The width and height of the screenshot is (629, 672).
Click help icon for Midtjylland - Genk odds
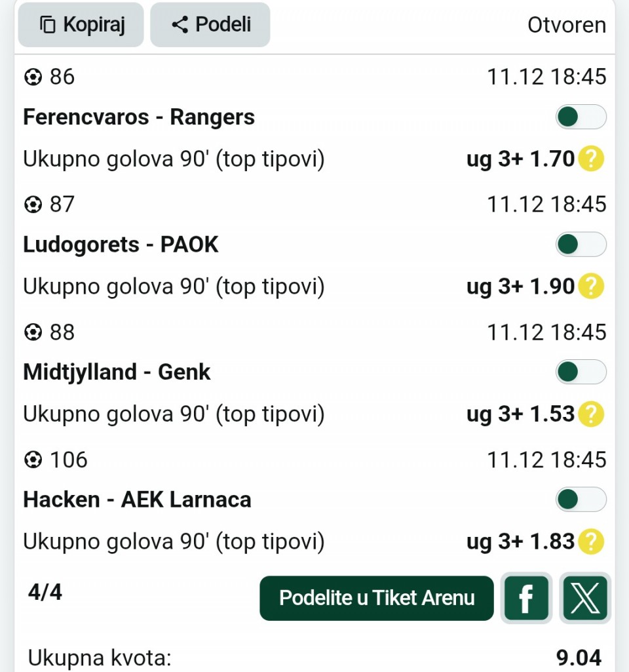590,414
